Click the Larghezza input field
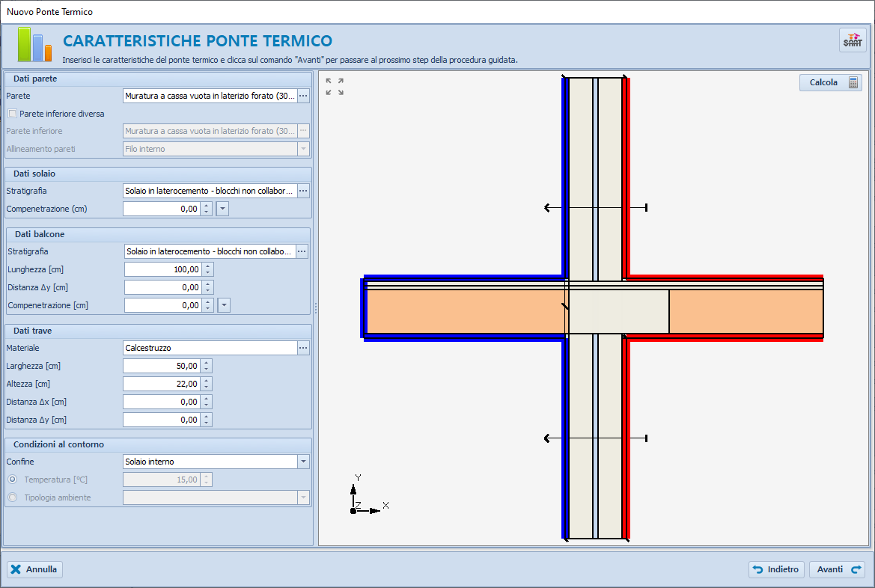This screenshot has height=588, width=875. pyautogui.click(x=162, y=366)
